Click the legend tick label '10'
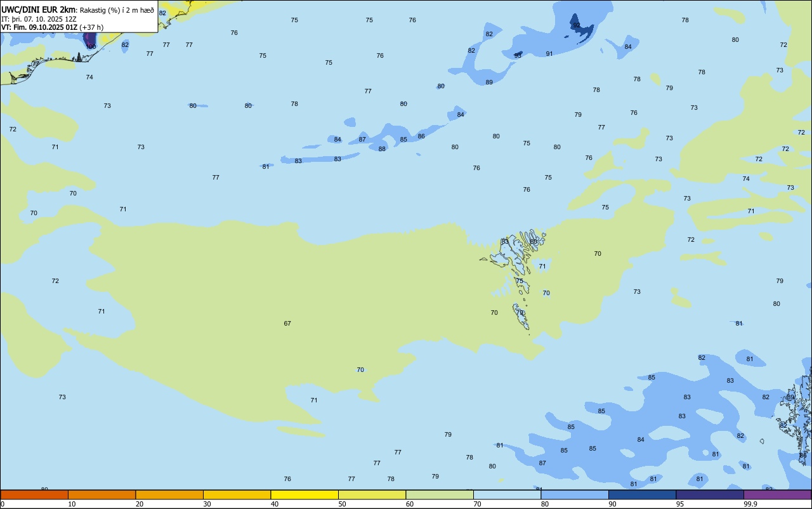The height and width of the screenshot is (509, 812). click(x=72, y=504)
